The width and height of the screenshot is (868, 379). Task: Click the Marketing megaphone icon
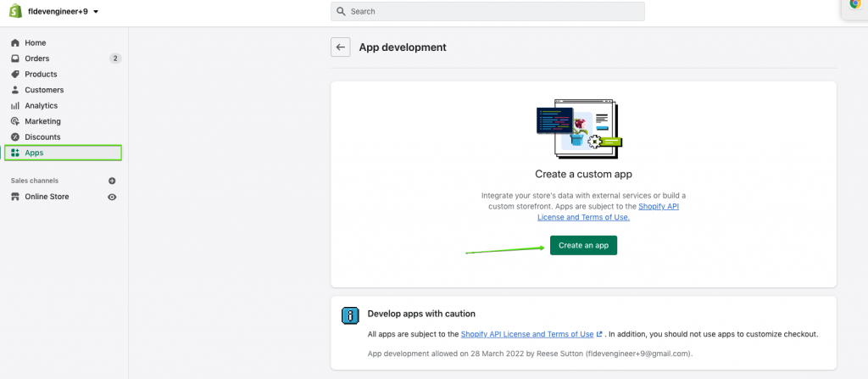tap(15, 121)
